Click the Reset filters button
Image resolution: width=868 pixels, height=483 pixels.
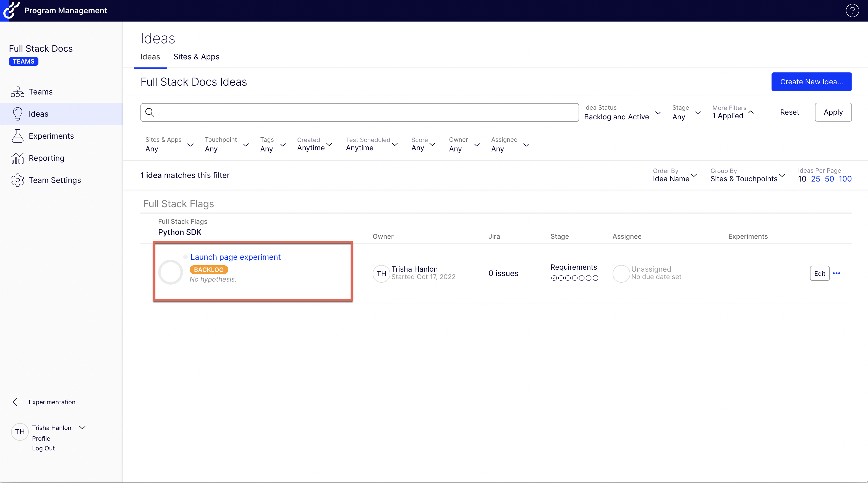(789, 112)
